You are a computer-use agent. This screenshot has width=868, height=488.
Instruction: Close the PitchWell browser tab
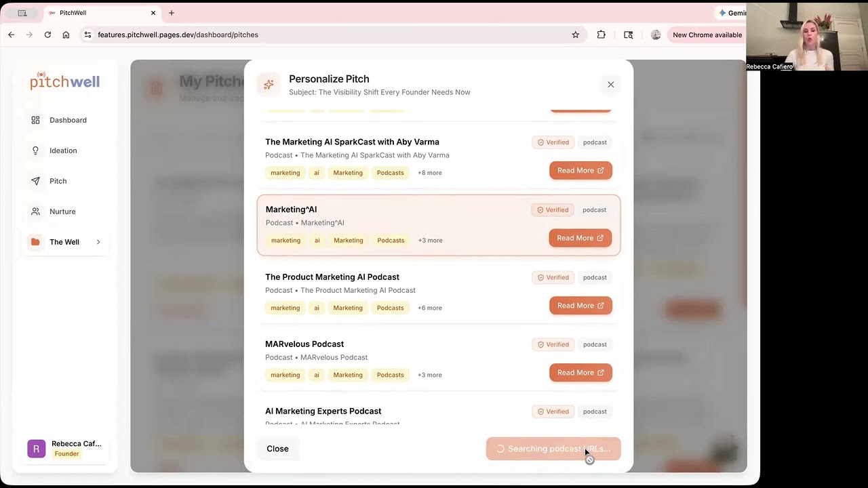[x=153, y=13]
